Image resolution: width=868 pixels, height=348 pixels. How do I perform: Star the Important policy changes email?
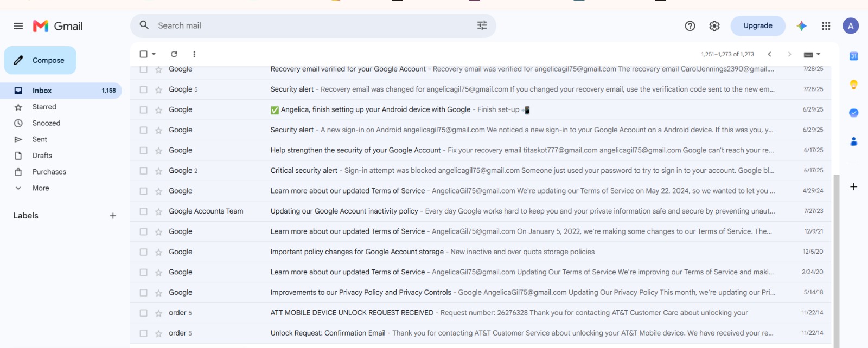(158, 252)
